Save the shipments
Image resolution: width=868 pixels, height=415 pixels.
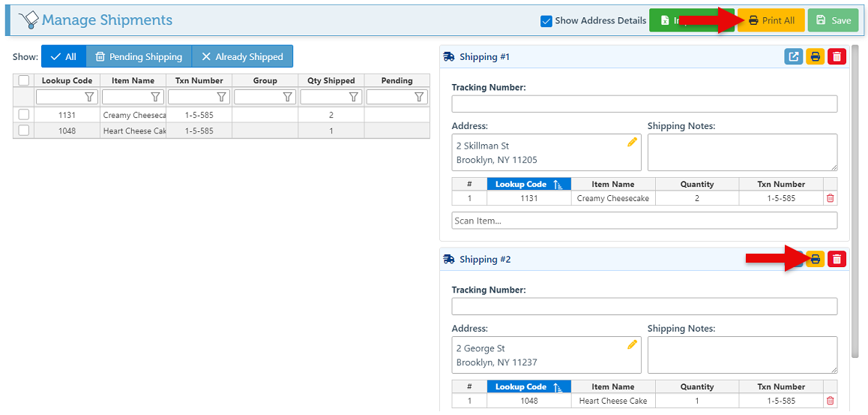tap(833, 21)
